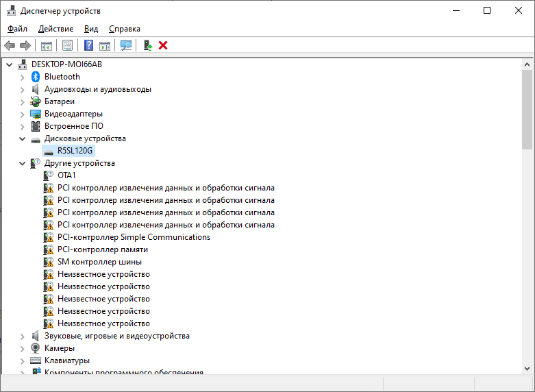Image resolution: width=535 pixels, height=392 pixels.
Task: Click warning icon beside SM контроллер шины
Action: tap(49, 262)
